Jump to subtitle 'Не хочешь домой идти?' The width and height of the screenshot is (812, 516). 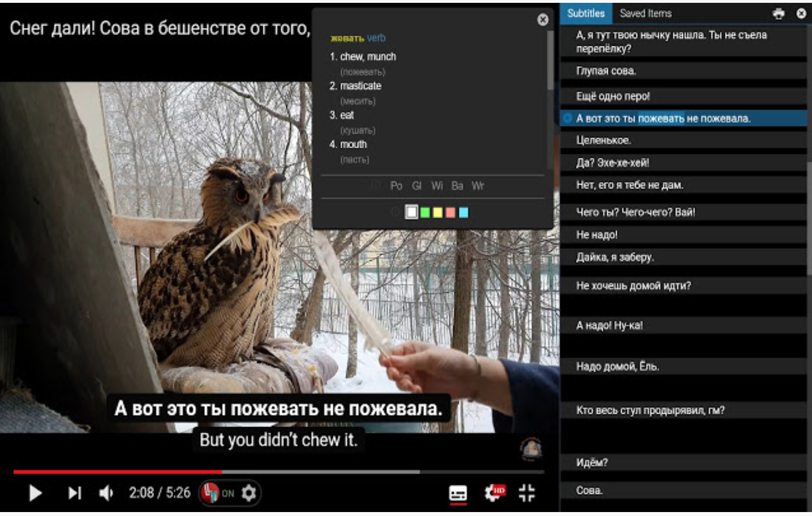coord(683,286)
